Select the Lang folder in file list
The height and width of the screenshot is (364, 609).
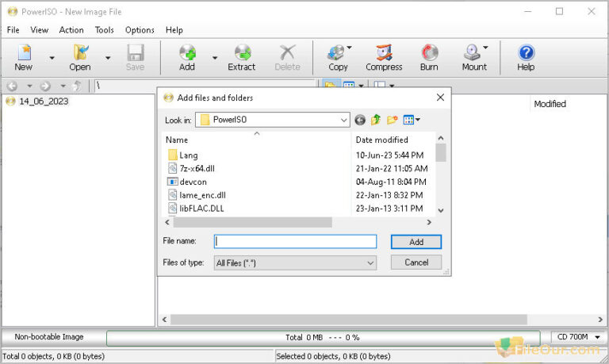[183, 155]
